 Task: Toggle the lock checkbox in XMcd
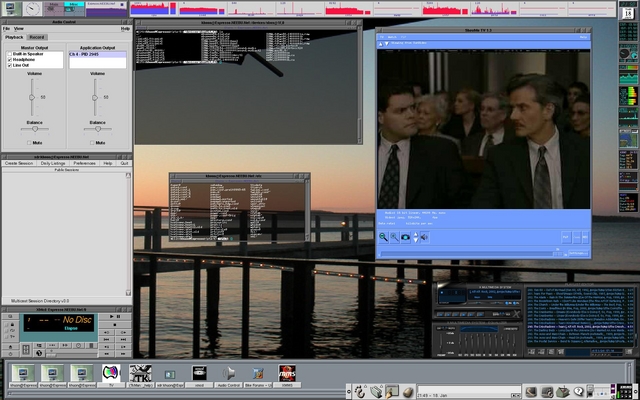coord(7,324)
